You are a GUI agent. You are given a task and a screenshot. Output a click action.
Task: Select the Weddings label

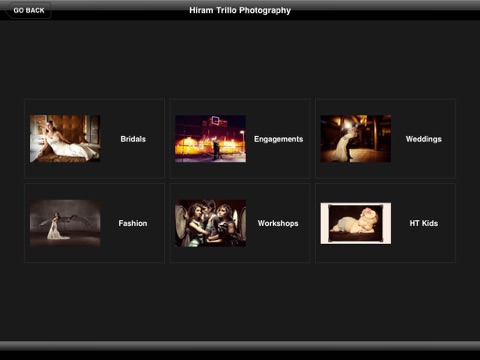coord(424,139)
